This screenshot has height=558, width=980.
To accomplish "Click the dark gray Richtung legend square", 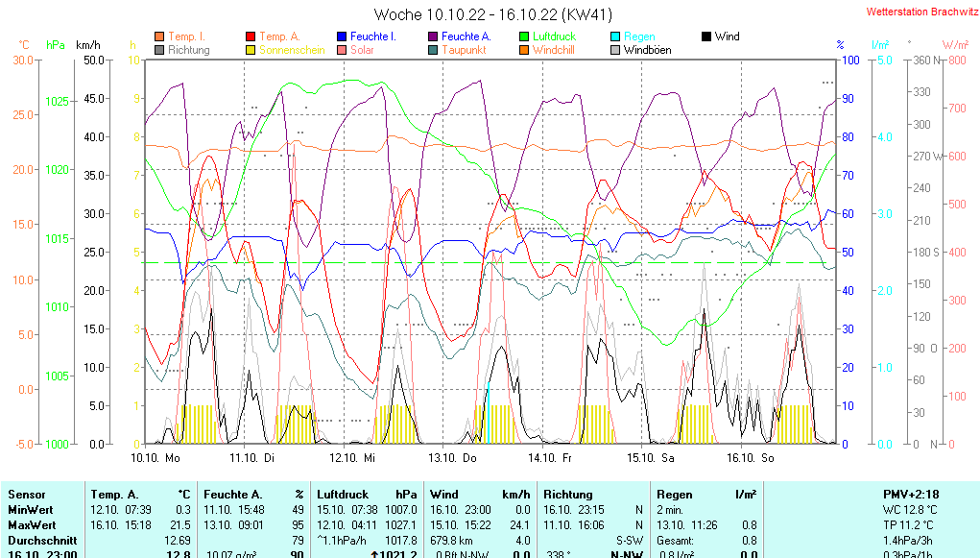I will click(159, 50).
